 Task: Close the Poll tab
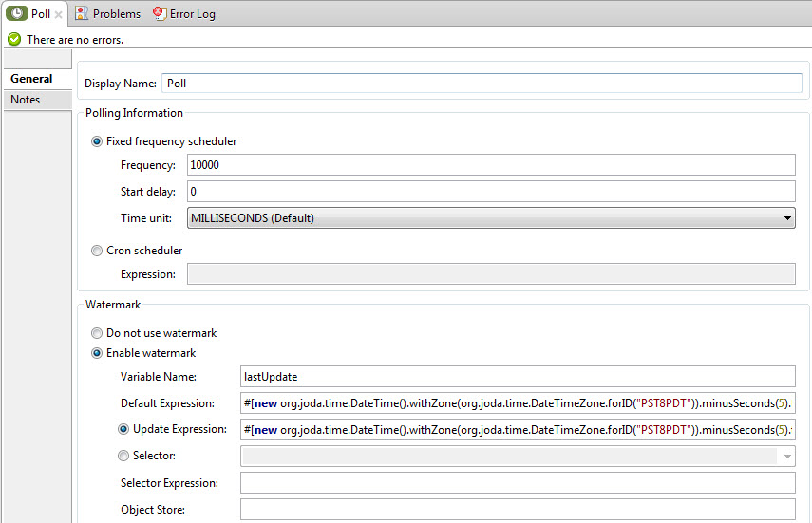(x=59, y=14)
